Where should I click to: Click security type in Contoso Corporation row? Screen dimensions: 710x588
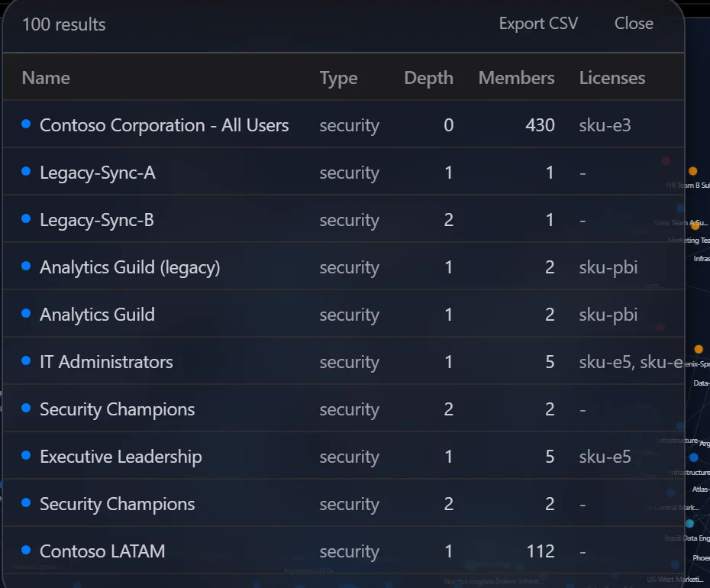click(x=349, y=125)
